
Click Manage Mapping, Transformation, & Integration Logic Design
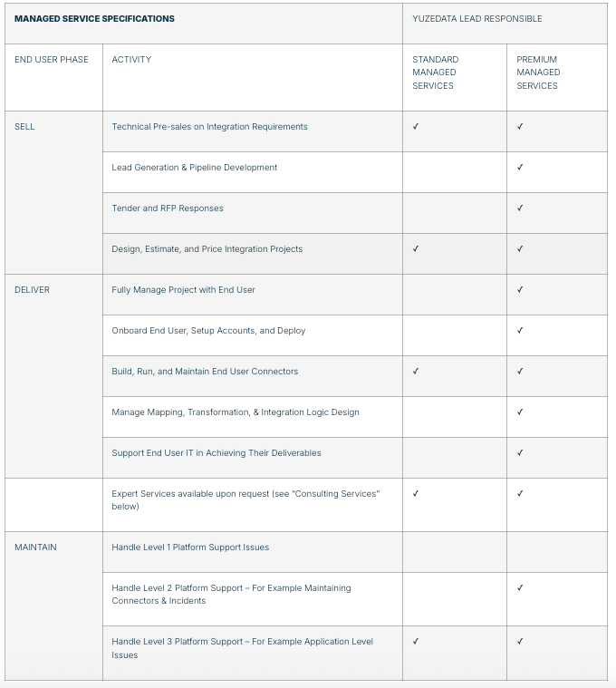[236, 412]
